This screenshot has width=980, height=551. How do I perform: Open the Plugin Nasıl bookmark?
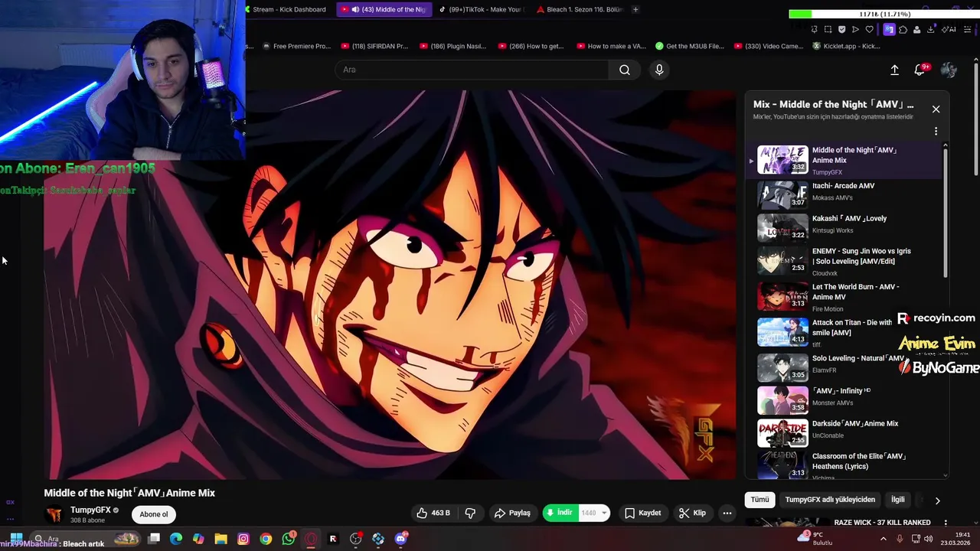click(x=452, y=46)
